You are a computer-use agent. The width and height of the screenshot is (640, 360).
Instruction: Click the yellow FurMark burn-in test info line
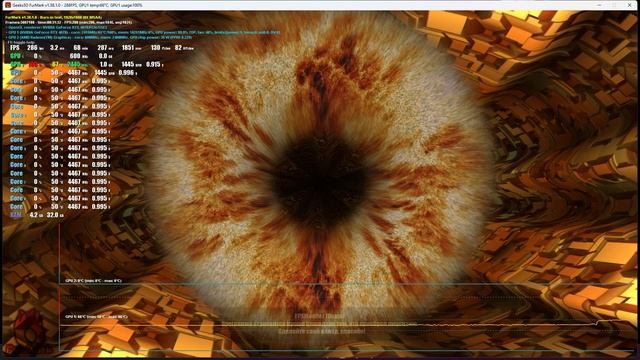54,18
